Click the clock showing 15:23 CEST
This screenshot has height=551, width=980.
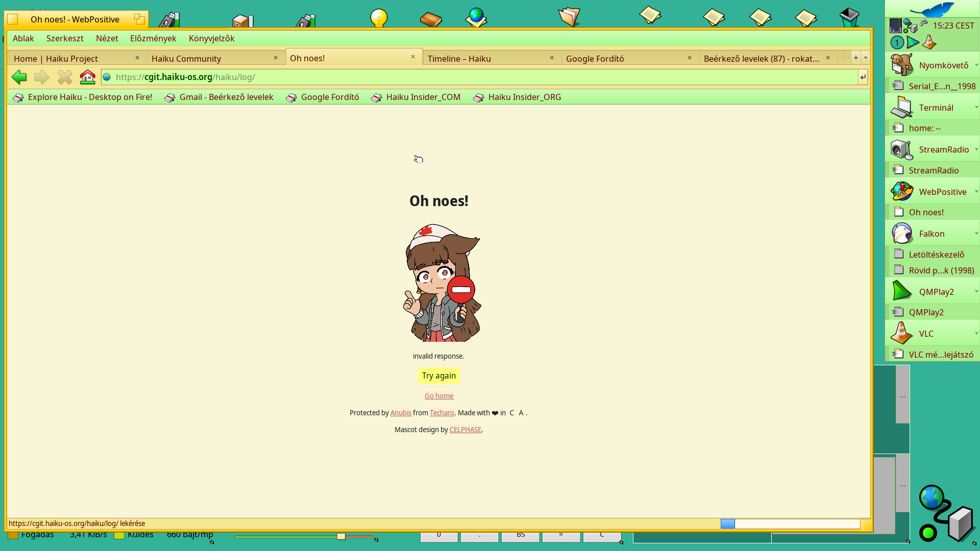point(953,26)
